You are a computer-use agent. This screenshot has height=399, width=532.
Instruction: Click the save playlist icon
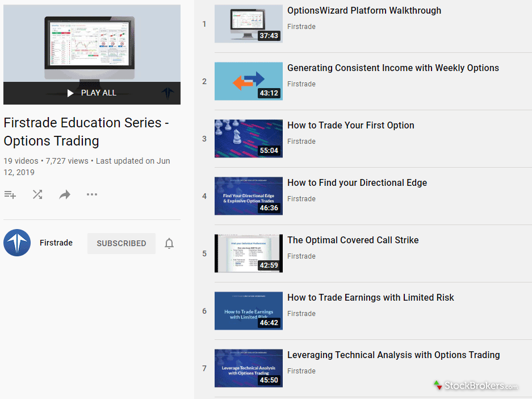(x=10, y=195)
